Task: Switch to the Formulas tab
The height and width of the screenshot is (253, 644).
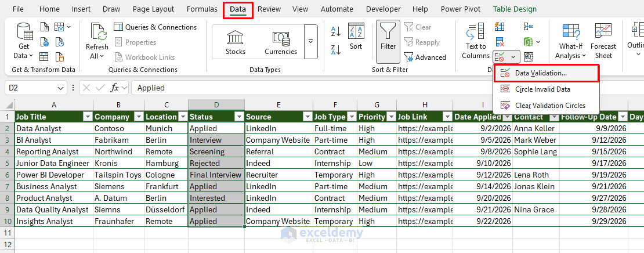Action: (x=202, y=9)
